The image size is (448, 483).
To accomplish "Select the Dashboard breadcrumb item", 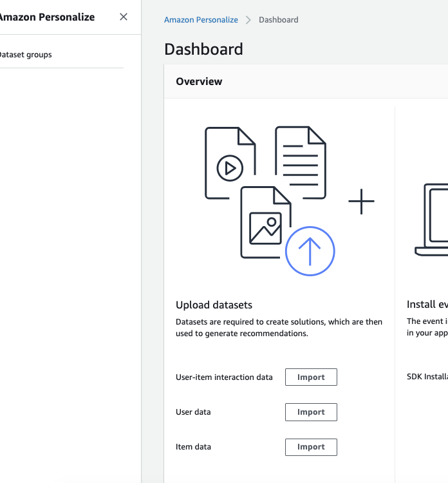I will [x=278, y=20].
